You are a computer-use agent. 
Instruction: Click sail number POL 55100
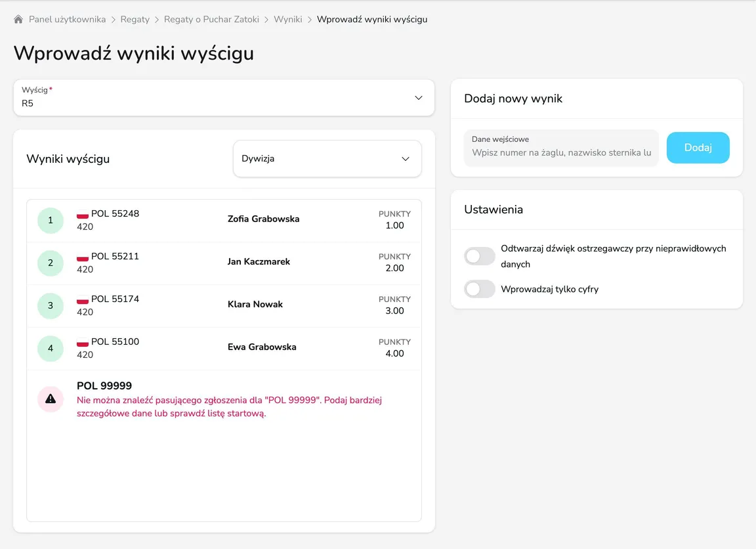115,341
